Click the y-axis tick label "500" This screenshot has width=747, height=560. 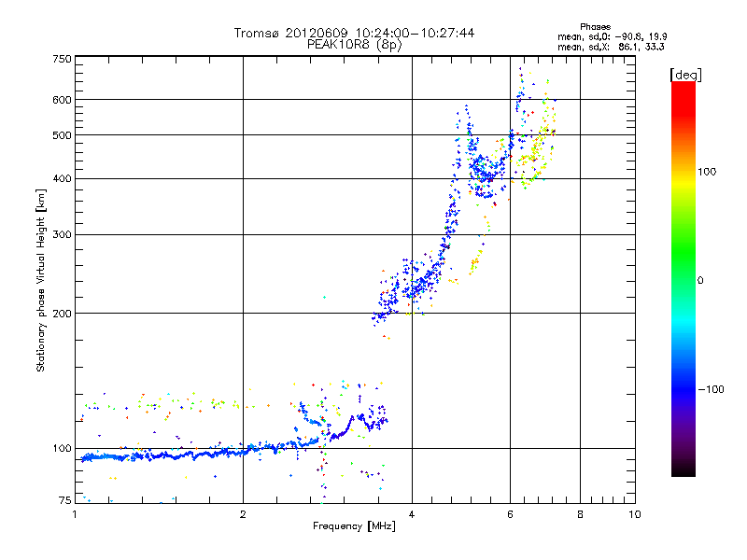pyautogui.click(x=62, y=135)
